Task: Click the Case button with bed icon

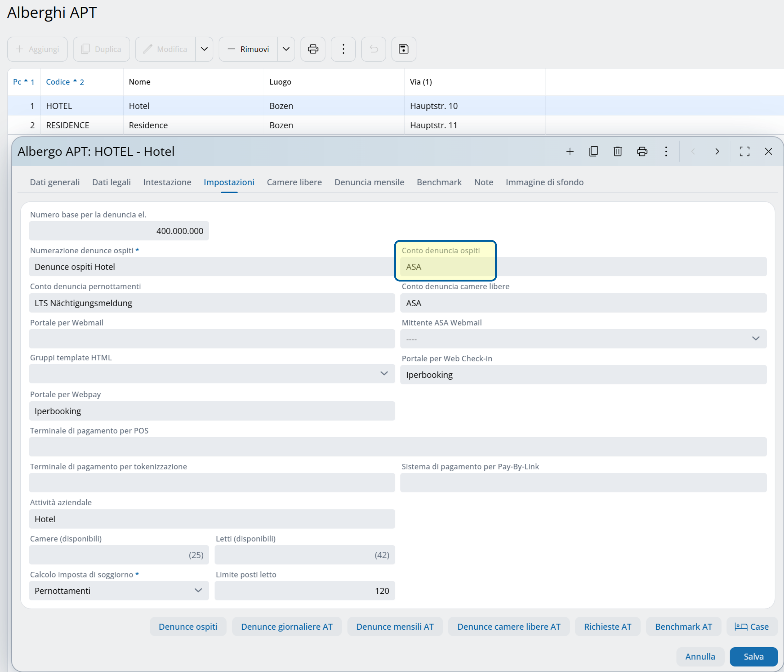Action: pos(752,627)
